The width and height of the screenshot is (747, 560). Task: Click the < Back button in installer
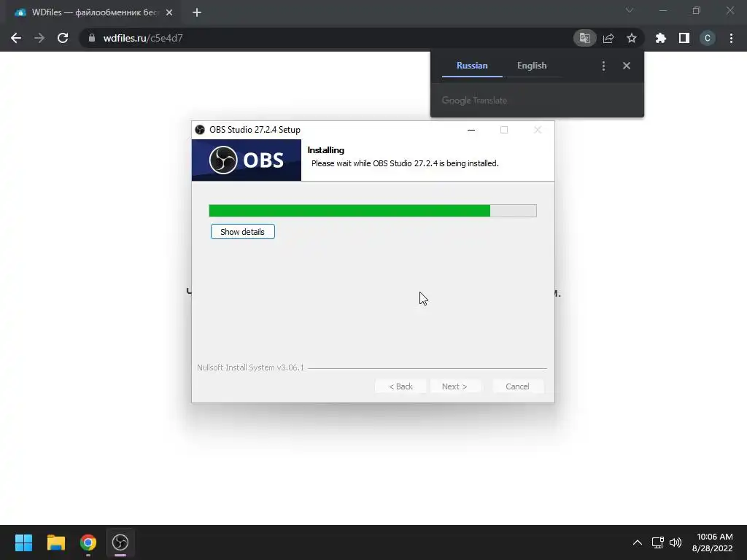click(400, 386)
